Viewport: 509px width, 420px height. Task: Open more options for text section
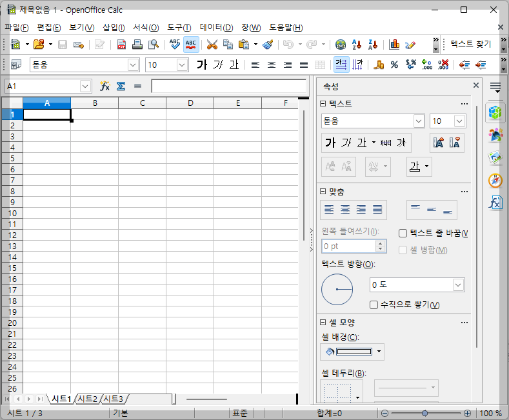[464, 104]
